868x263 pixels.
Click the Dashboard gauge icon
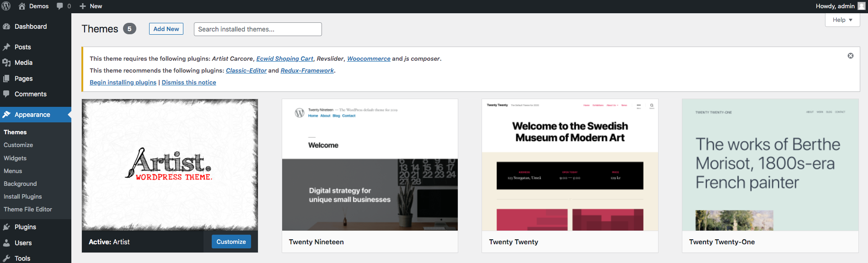click(6, 26)
